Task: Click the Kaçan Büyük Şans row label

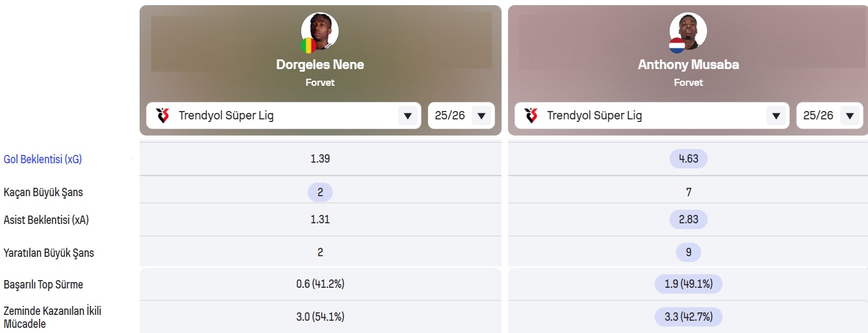Action: click(x=43, y=192)
